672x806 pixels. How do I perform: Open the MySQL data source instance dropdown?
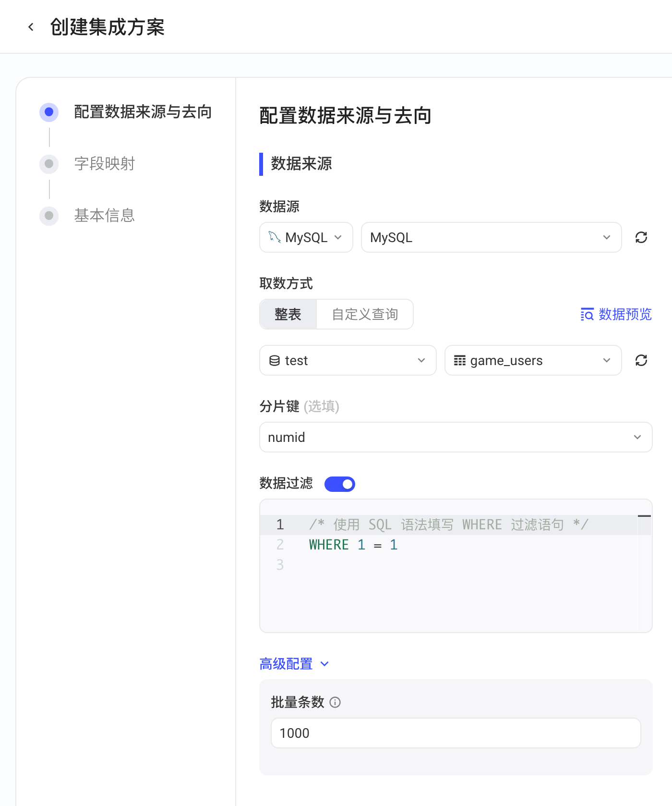pos(491,237)
